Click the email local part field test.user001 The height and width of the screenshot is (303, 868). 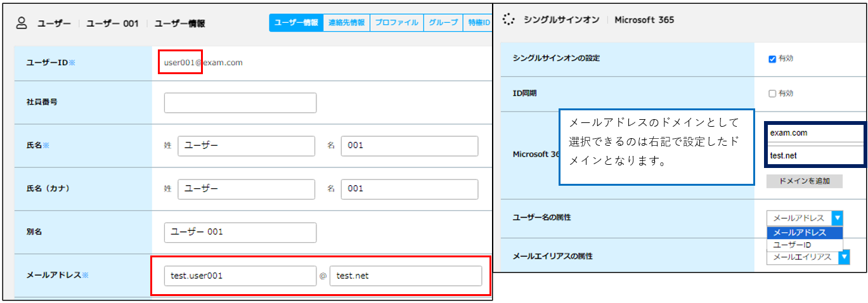(240, 276)
